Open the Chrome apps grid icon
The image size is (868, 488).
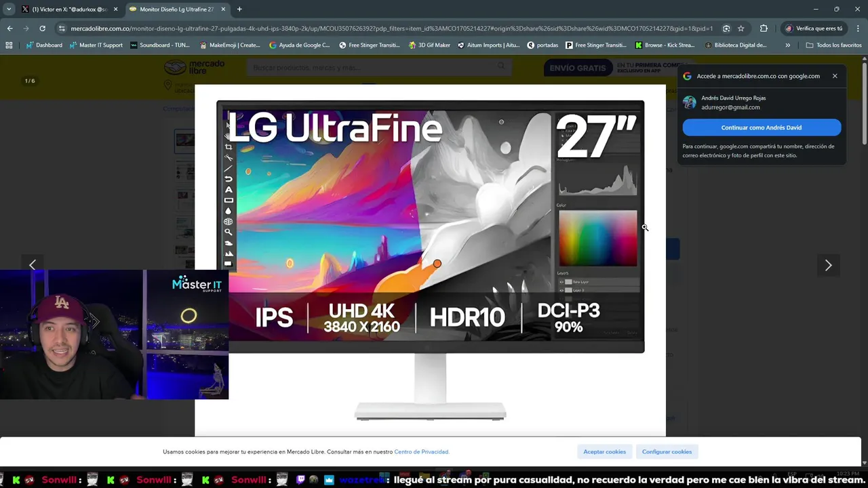pyautogui.click(x=9, y=45)
